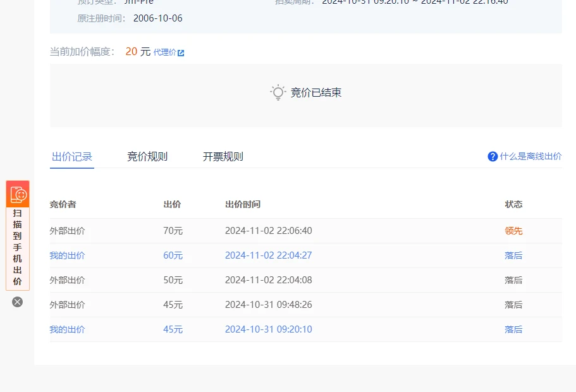Viewport: 576px width, 392px height.
Task: Click bid time 2024-10-31 09:20:10
Action: tap(269, 329)
